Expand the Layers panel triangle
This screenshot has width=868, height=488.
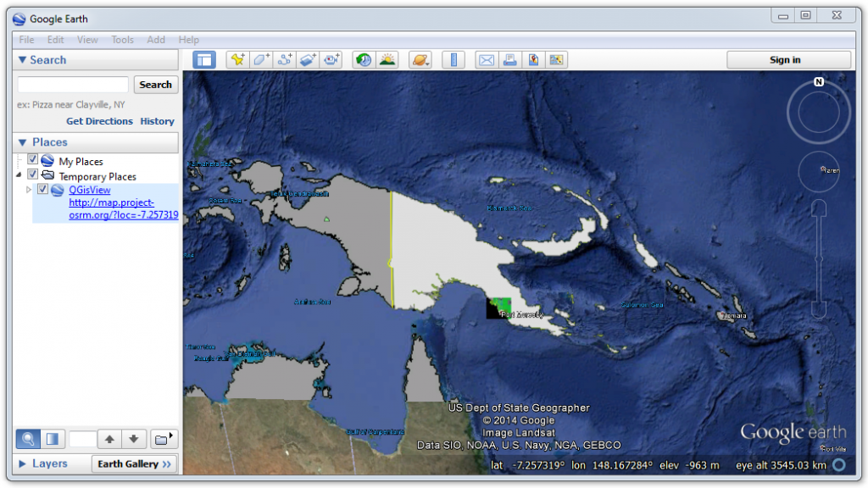click(x=22, y=463)
